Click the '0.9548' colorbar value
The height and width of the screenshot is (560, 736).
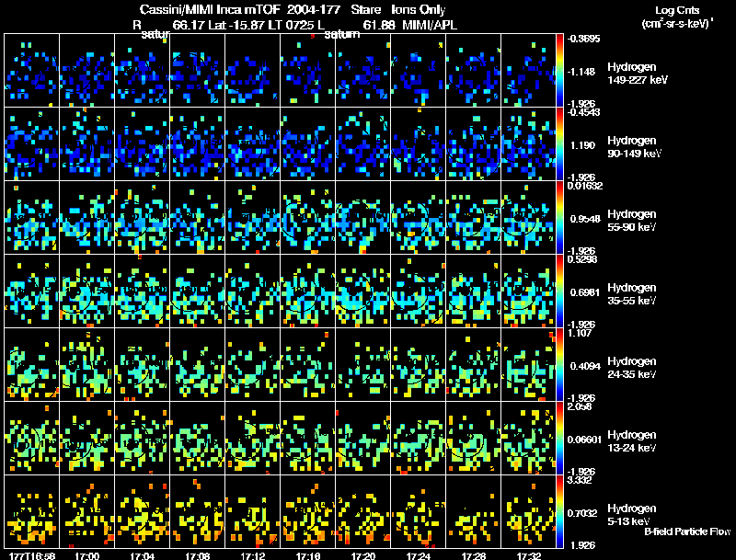click(585, 219)
